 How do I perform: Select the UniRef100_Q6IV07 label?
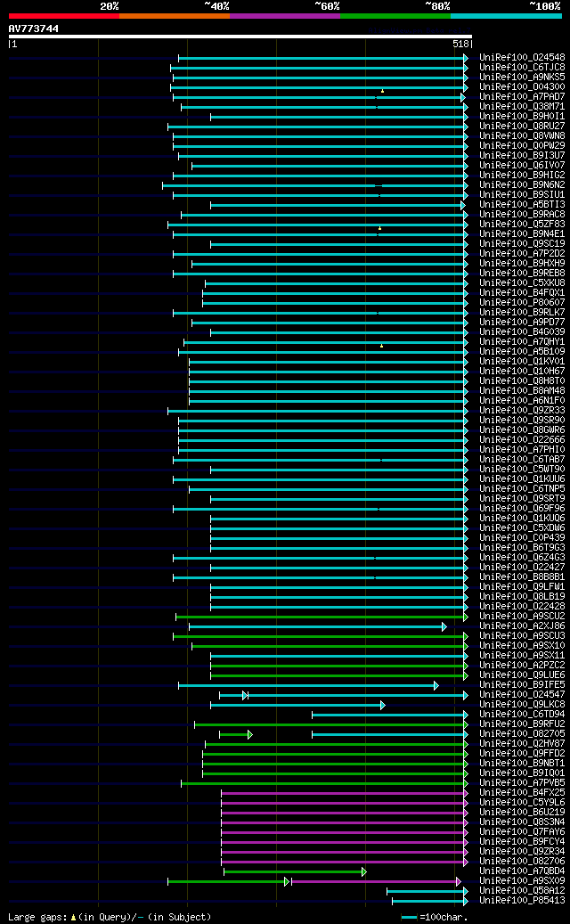522,166
